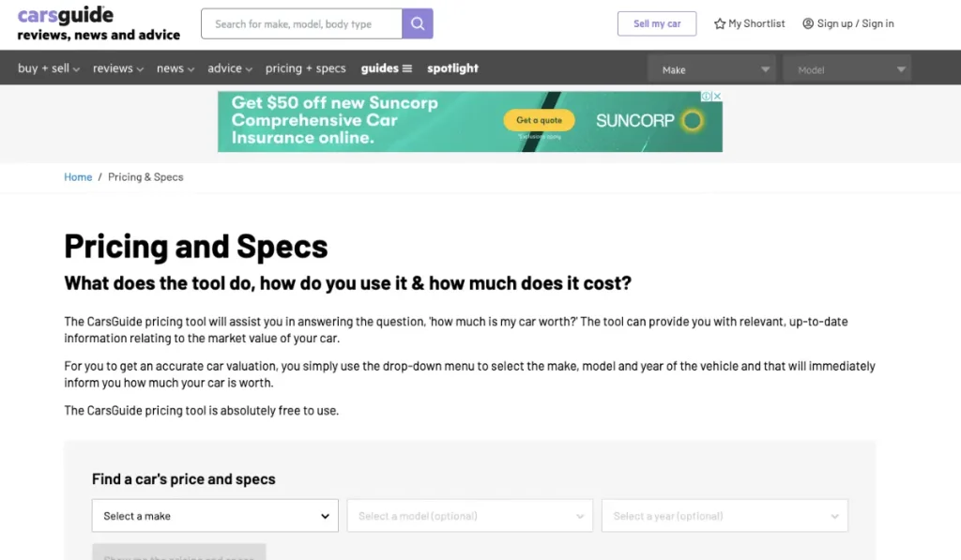Click the Sell my car button

click(657, 23)
